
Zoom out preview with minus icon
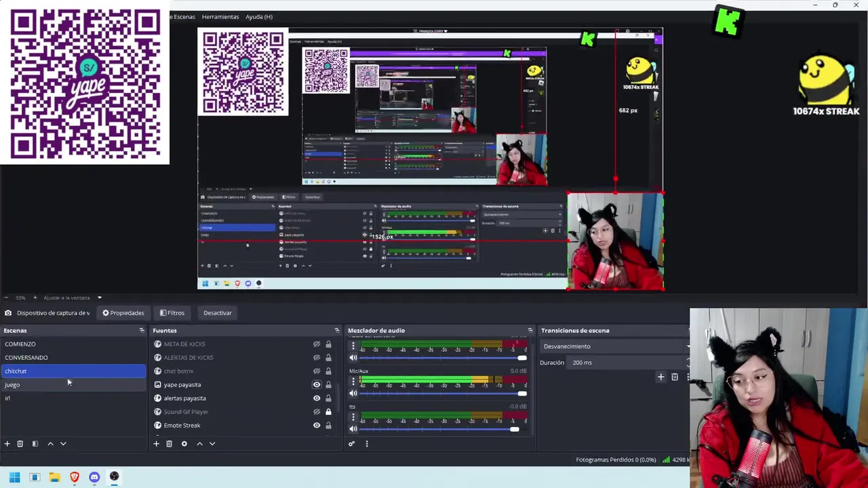point(6,298)
